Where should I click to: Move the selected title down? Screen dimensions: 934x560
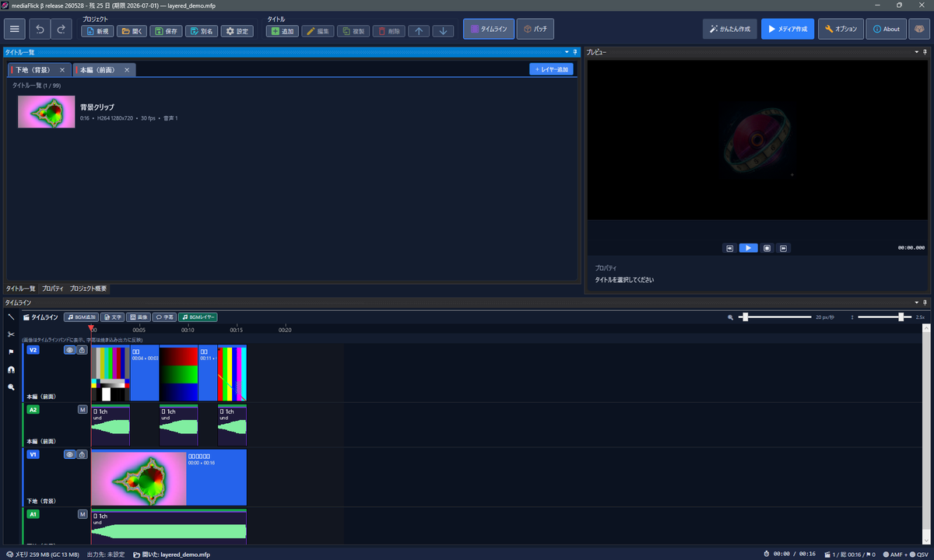[443, 31]
